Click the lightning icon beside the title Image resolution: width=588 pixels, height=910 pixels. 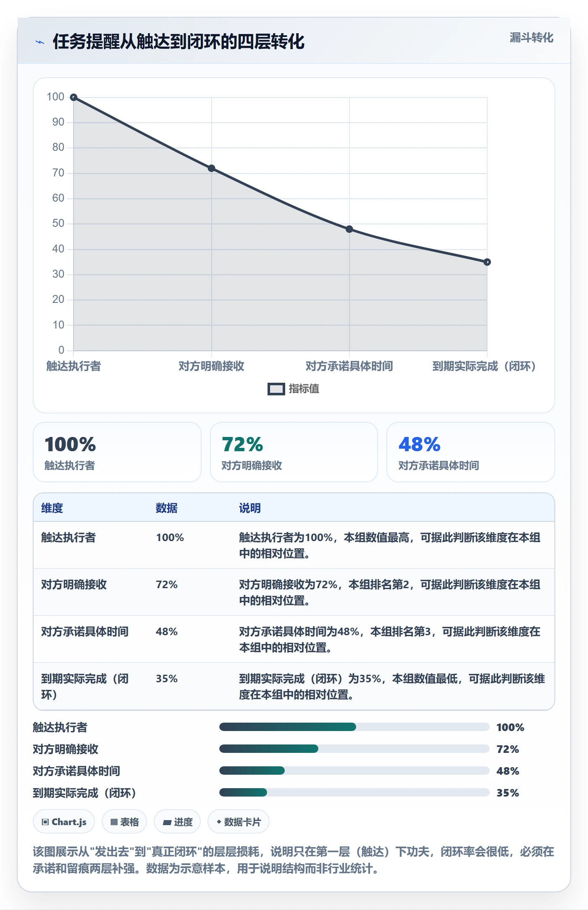(40, 42)
